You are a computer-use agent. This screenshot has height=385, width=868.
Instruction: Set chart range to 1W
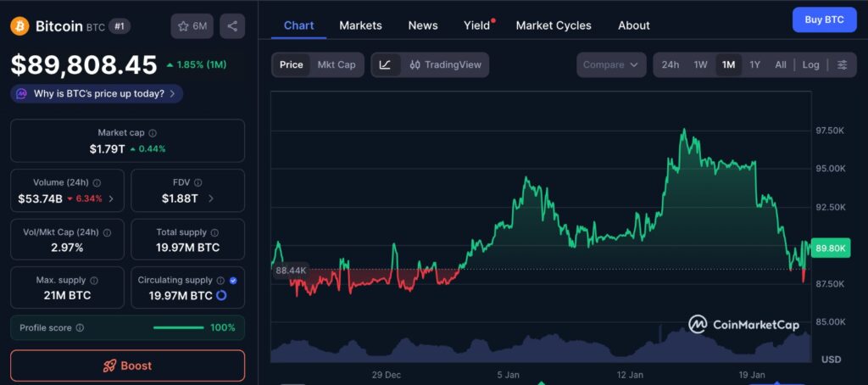tap(701, 64)
